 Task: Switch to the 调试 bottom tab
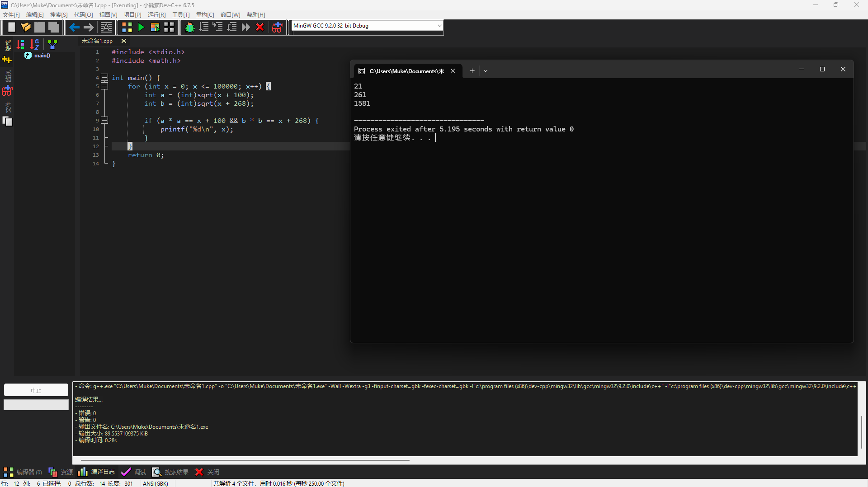134,472
